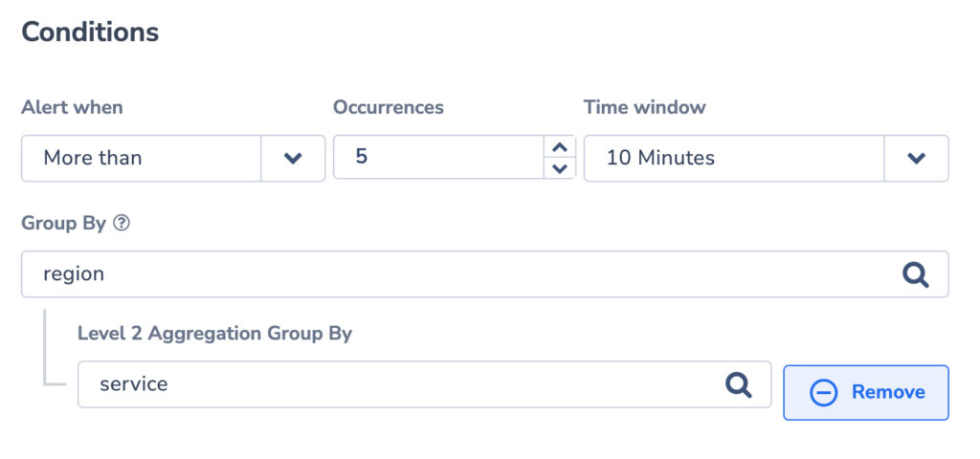Click the 'Alert when' label
The height and width of the screenshot is (459, 980).
(x=72, y=107)
